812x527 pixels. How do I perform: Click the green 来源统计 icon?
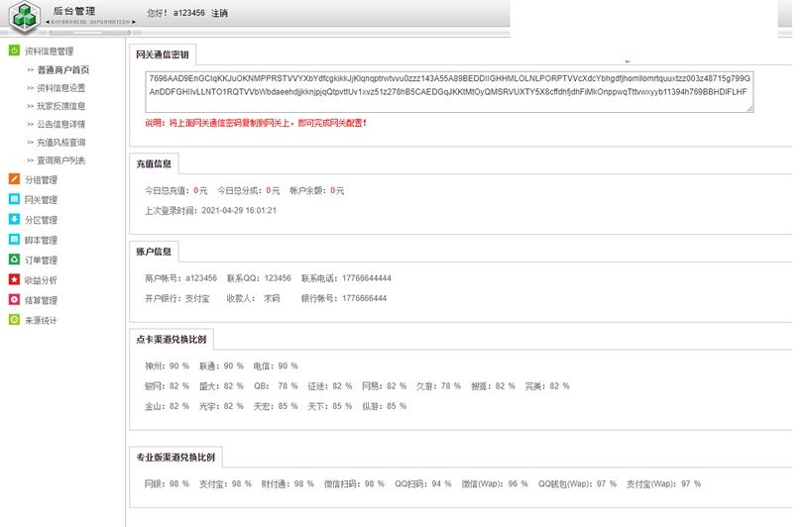14,320
